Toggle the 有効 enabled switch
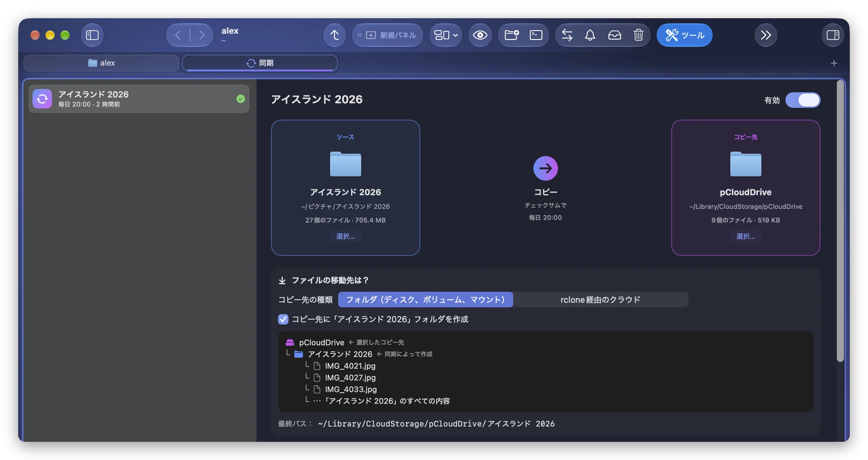 (803, 100)
